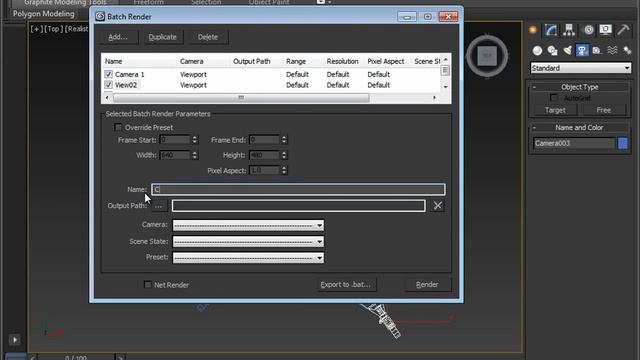The width and height of the screenshot is (640, 360).
Task: Click into the Name text field
Action: coord(298,189)
